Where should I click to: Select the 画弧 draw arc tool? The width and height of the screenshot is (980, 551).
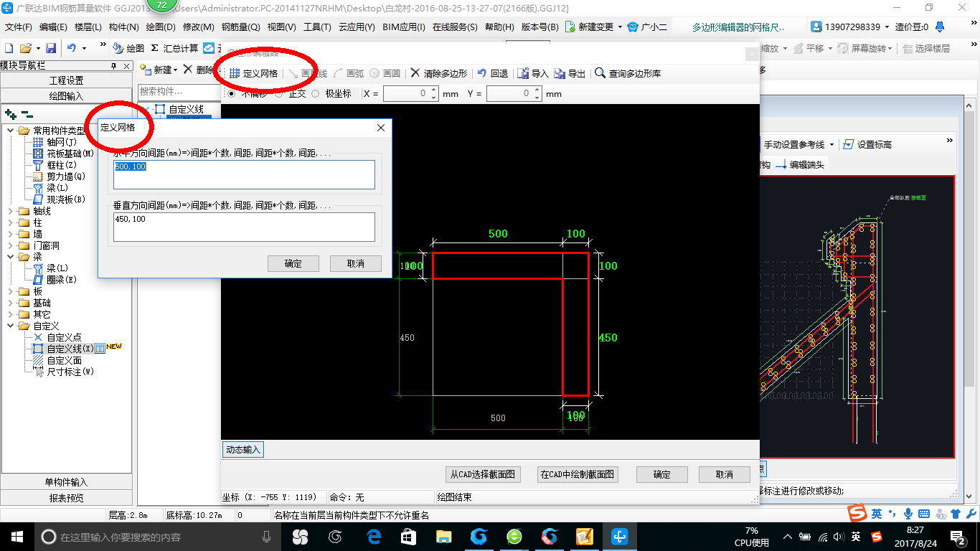pyautogui.click(x=349, y=73)
